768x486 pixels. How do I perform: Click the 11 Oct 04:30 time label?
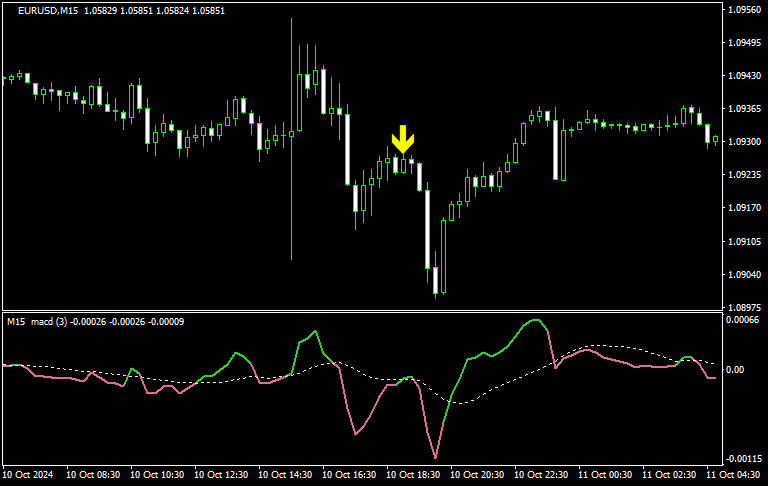click(x=735, y=475)
